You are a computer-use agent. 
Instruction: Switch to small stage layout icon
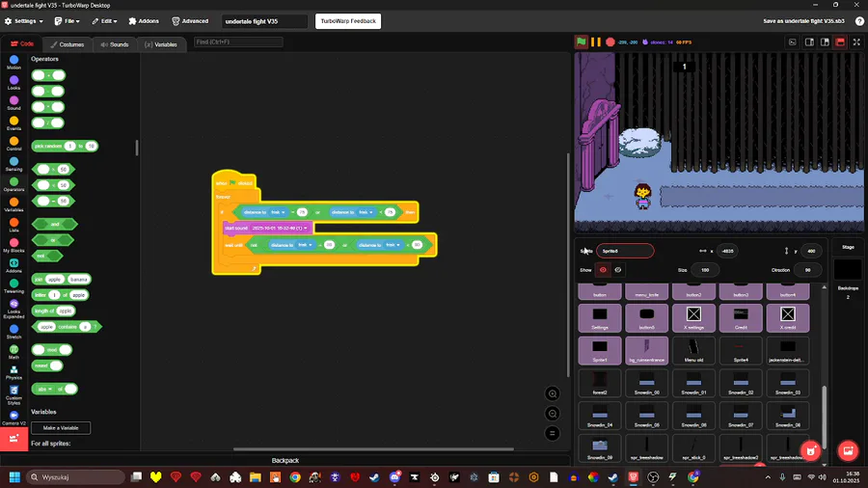pyautogui.click(x=809, y=42)
